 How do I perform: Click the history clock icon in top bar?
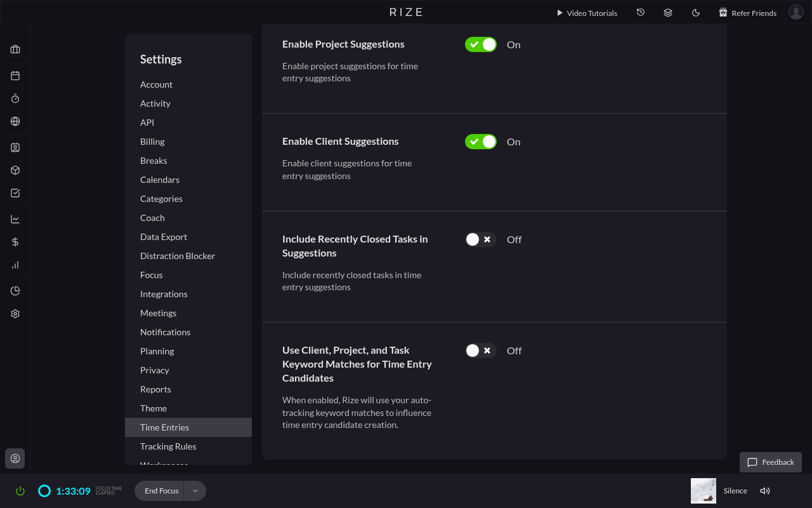pyautogui.click(x=641, y=13)
